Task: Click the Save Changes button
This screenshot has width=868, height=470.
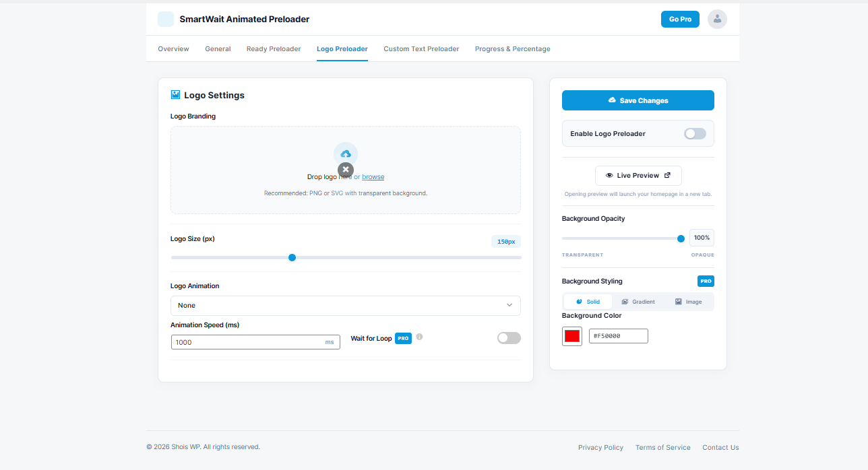Action: [x=638, y=100]
